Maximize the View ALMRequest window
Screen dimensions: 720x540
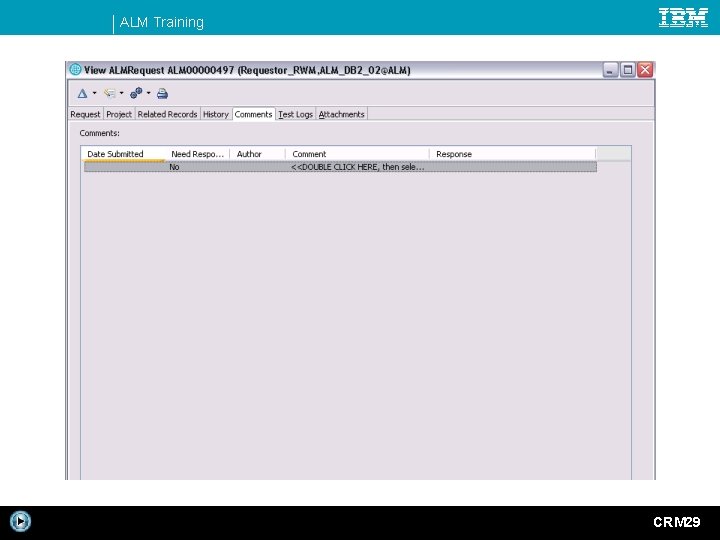(x=628, y=70)
